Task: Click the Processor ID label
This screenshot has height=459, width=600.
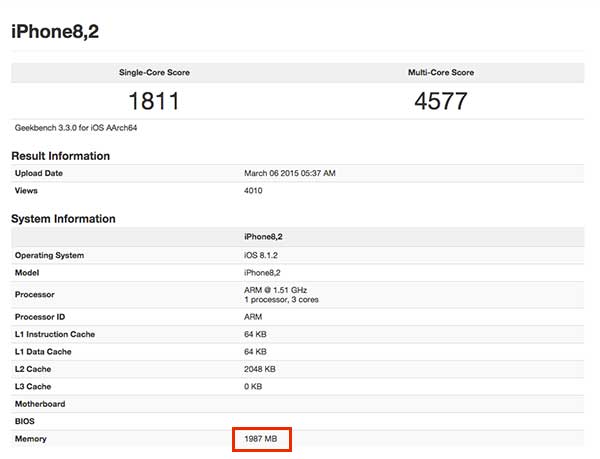Action: 40,317
